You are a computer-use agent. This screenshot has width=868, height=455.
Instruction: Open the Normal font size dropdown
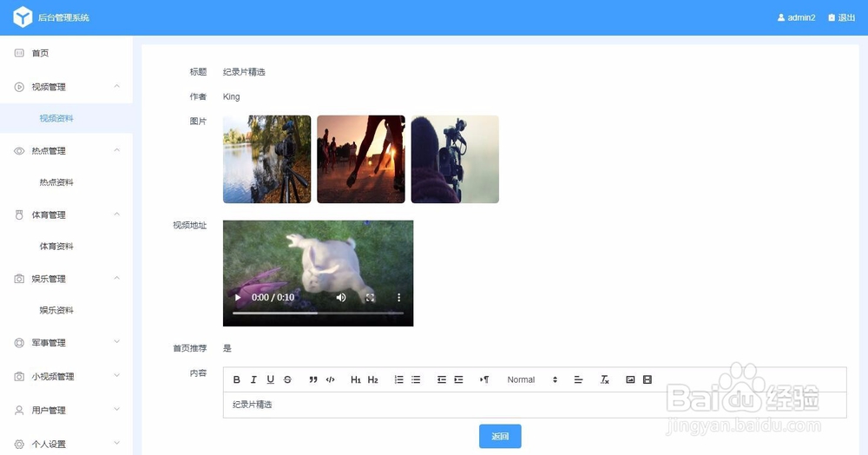tap(532, 379)
